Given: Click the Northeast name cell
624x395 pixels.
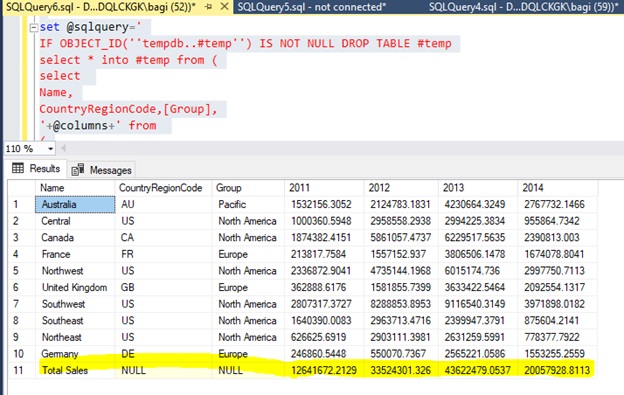Looking at the screenshot, I should (75, 337).
